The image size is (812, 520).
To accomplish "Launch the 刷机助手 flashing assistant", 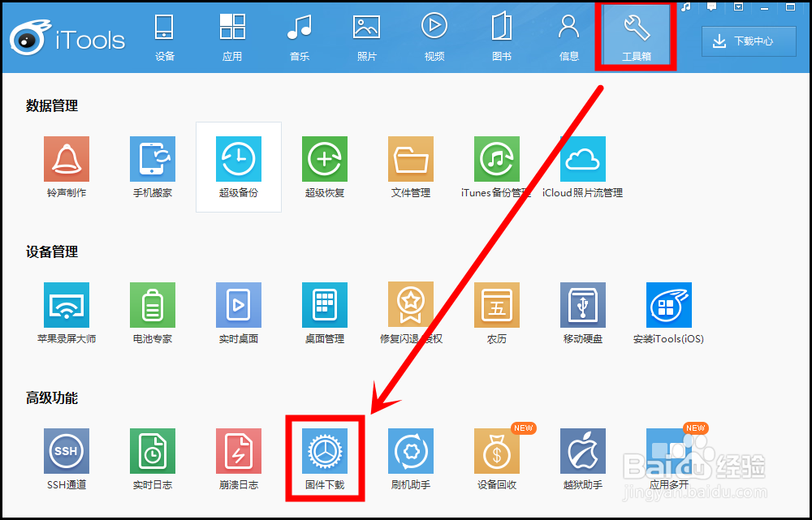I will [411, 451].
